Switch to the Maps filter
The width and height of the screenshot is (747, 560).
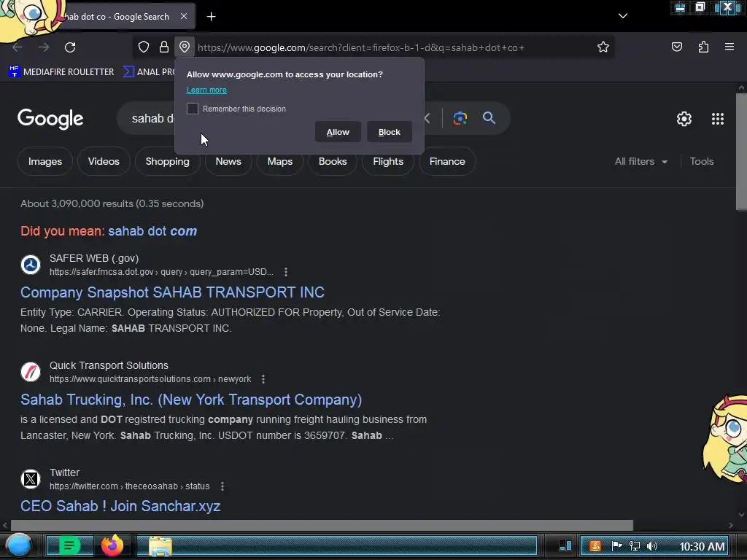coord(279,161)
